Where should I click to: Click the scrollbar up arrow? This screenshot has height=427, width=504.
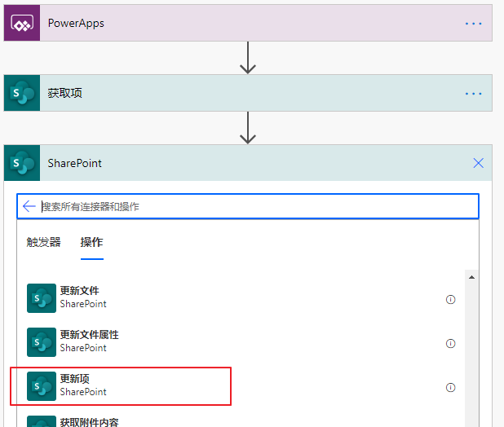[471, 277]
